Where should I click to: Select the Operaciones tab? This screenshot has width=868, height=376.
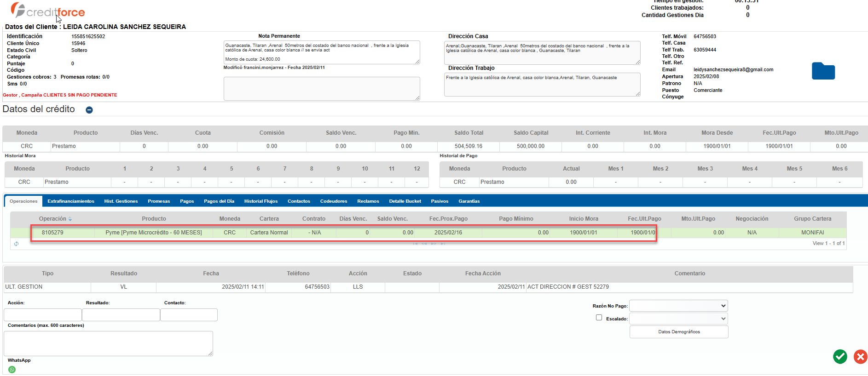[x=23, y=201]
